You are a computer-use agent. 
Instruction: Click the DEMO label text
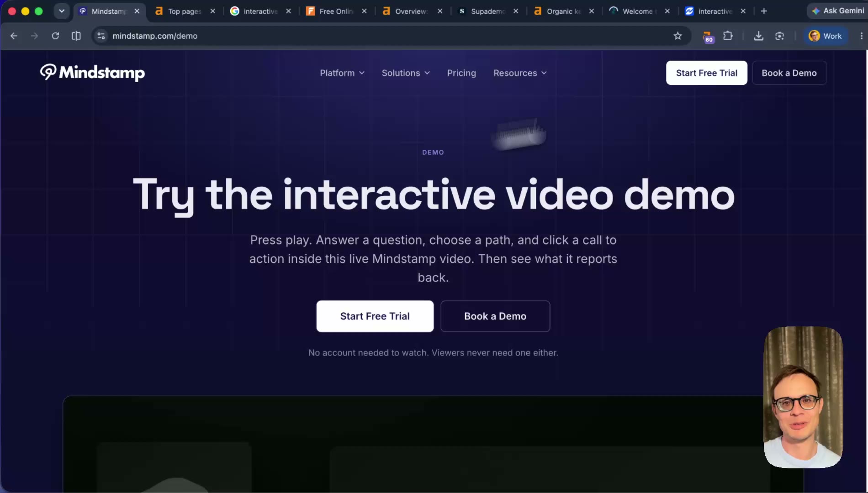click(x=433, y=152)
